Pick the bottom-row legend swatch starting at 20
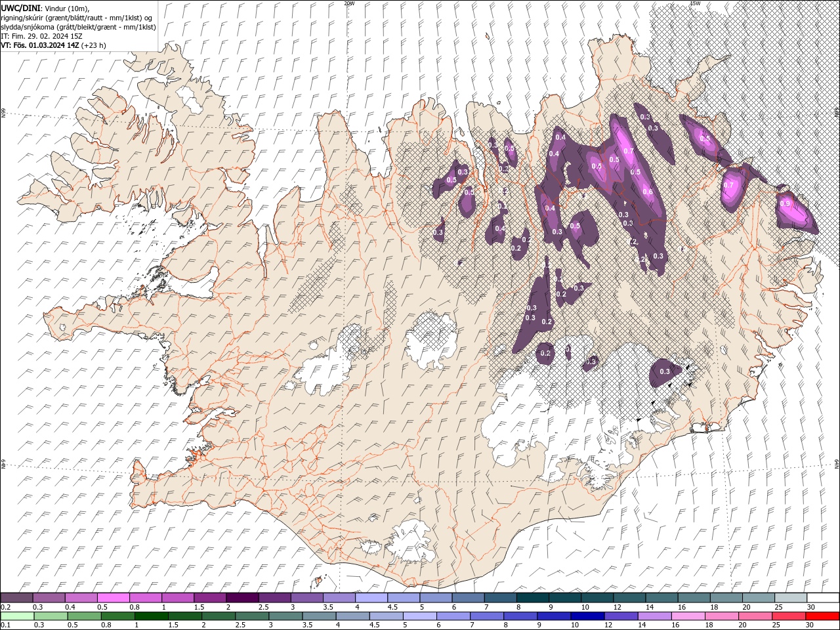This screenshot has width=840, height=630. coord(756,616)
